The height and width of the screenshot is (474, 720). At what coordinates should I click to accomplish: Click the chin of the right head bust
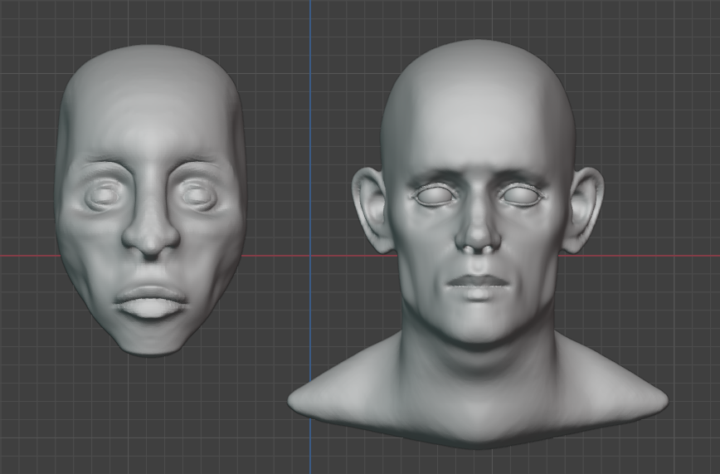[478, 325]
